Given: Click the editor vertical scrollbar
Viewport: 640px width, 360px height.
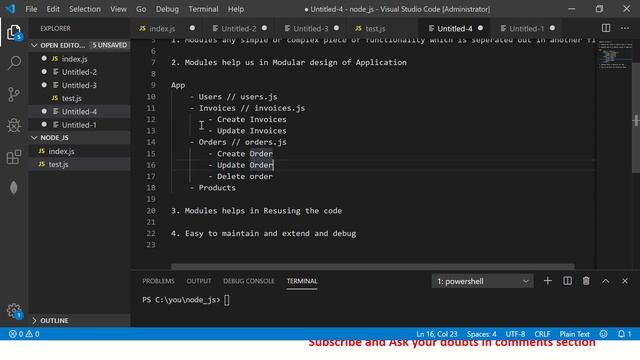Looking at the screenshot, I should click(x=636, y=118).
